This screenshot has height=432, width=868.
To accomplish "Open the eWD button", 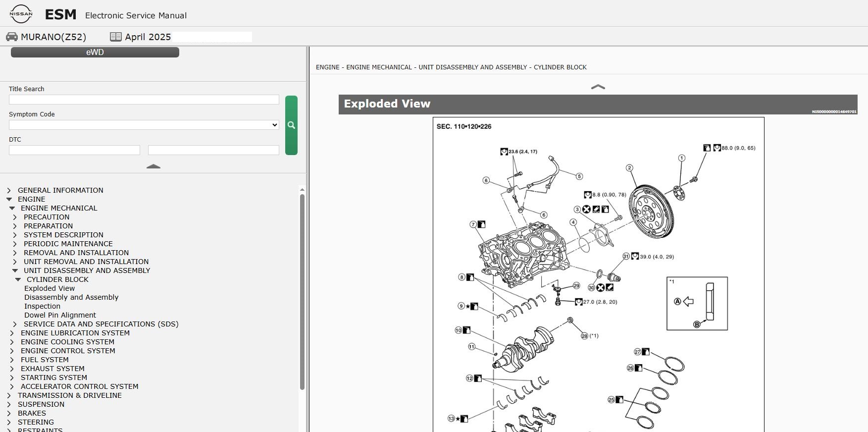I will pyautogui.click(x=95, y=52).
